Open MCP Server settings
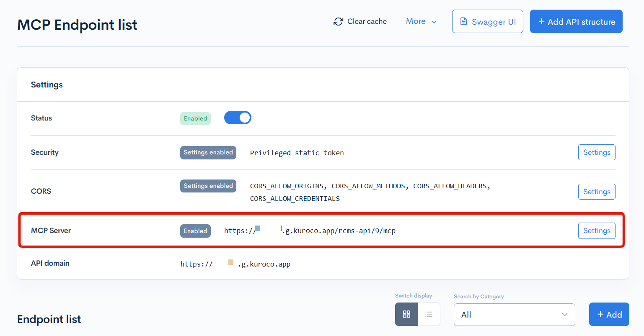The height and width of the screenshot is (336, 644). pyautogui.click(x=597, y=231)
